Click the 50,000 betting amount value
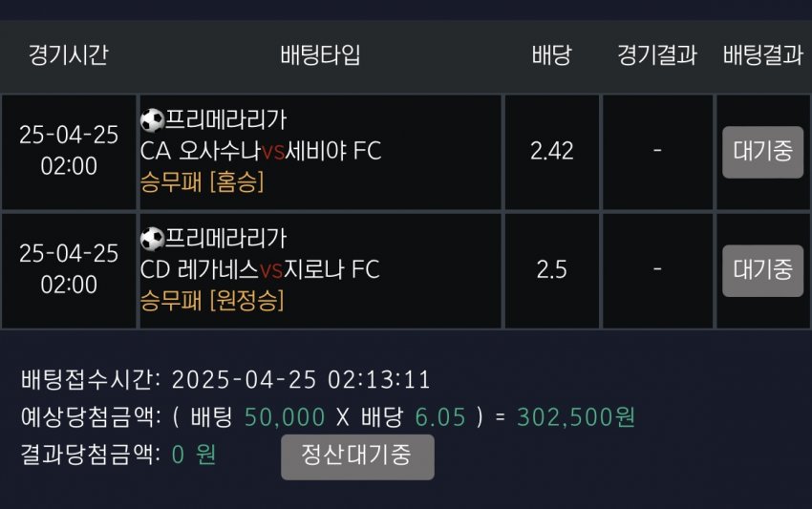Image resolution: width=812 pixels, height=509 pixels. 285,416
